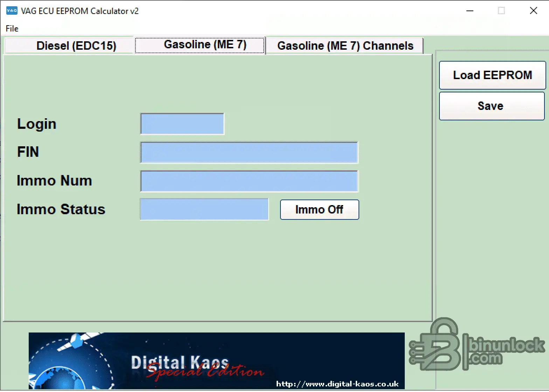Click the VAG application icon in title bar
Viewport: 549px width, 392px height.
[x=12, y=10]
